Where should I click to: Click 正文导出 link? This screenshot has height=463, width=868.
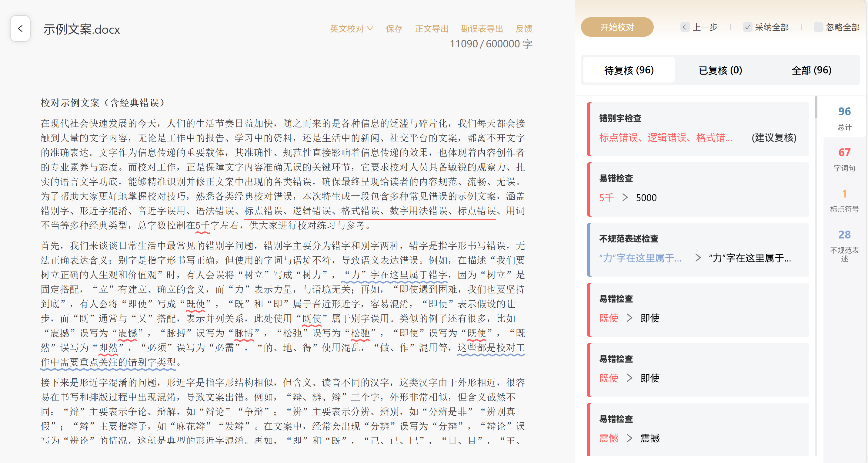[431, 29]
